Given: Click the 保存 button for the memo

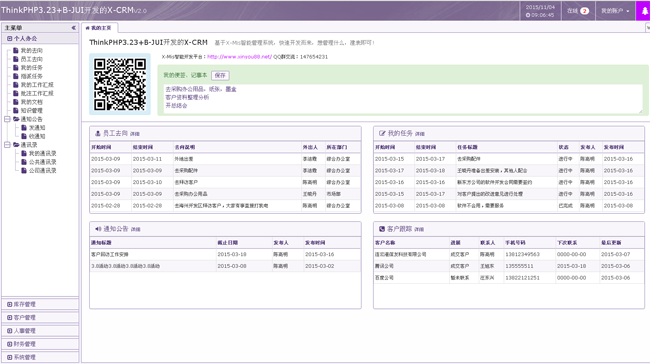Looking at the screenshot, I should (x=220, y=75).
